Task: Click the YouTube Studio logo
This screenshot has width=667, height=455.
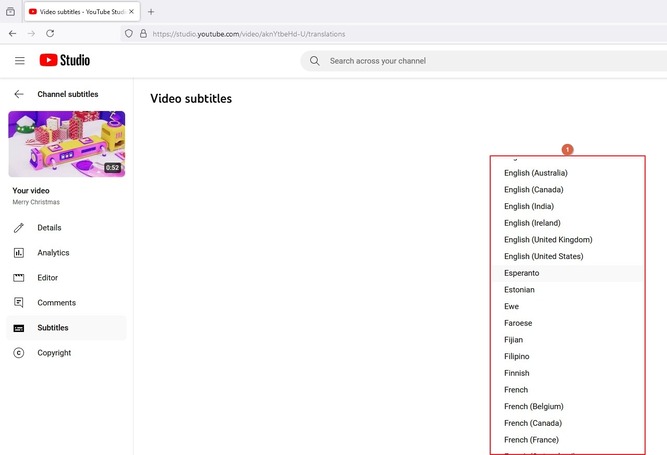Action: [x=65, y=60]
